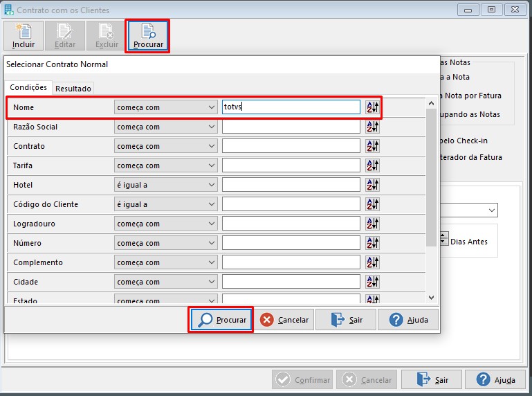
Task: Click the Nome field containing totvs
Action: pyautogui.click(x=291, y=107)
